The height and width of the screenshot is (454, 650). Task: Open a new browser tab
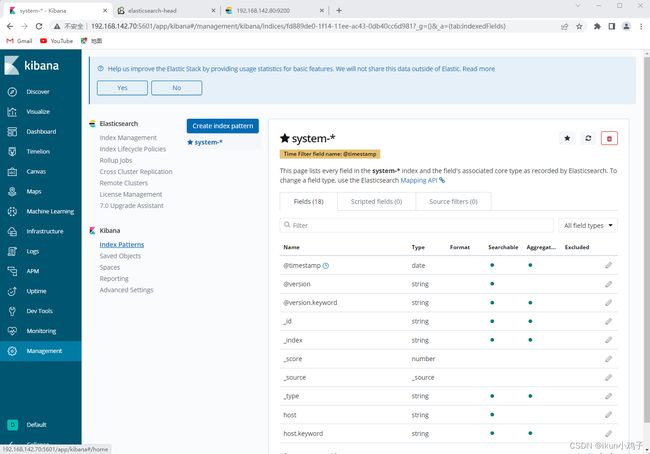coord(339,10)
